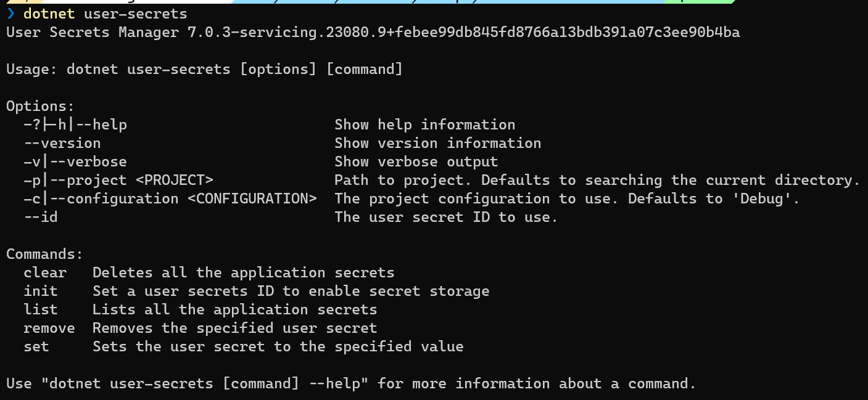Click the 'remove' command name

pyautogui.click(x=49, y=328)
